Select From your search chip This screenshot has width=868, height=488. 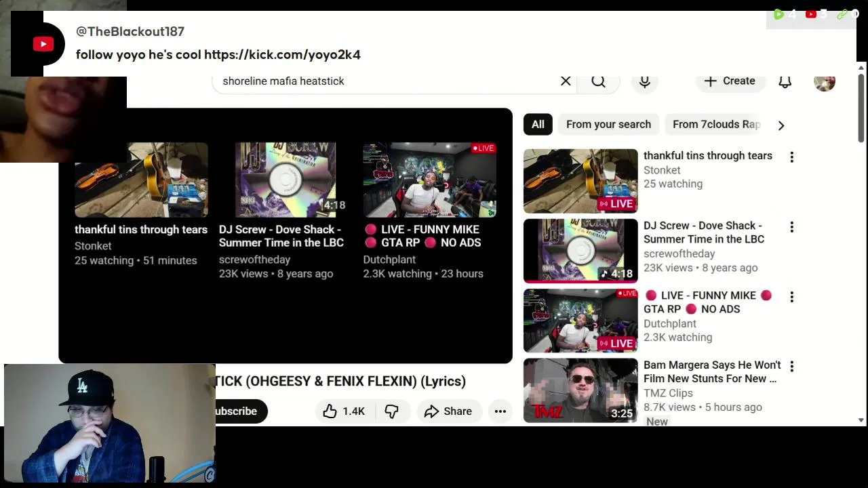pyautogui.click(x=608, y=124)
